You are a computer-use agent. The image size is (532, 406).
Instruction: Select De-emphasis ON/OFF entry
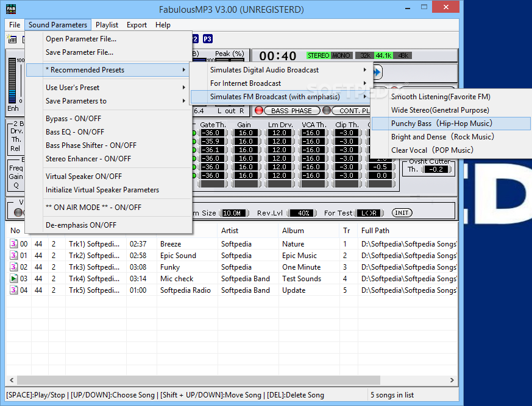point(109,225)
